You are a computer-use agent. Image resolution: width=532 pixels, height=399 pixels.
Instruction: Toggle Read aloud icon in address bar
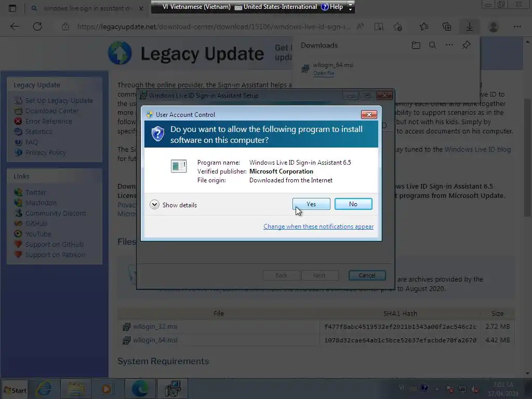click(x=361, y=26)
